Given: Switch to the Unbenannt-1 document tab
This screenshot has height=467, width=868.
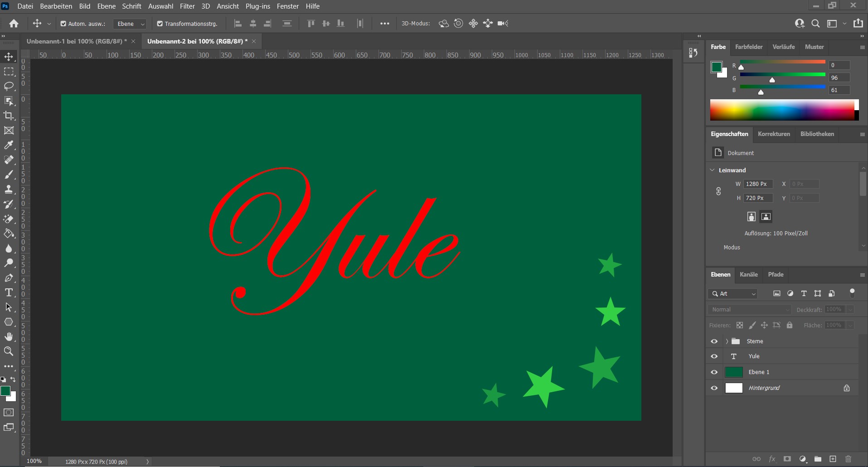Looking at the screenshot, I should (x=76, y=41).
